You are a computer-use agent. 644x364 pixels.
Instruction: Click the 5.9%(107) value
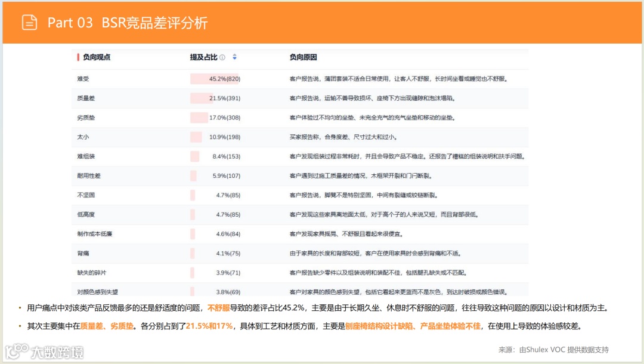227,176
